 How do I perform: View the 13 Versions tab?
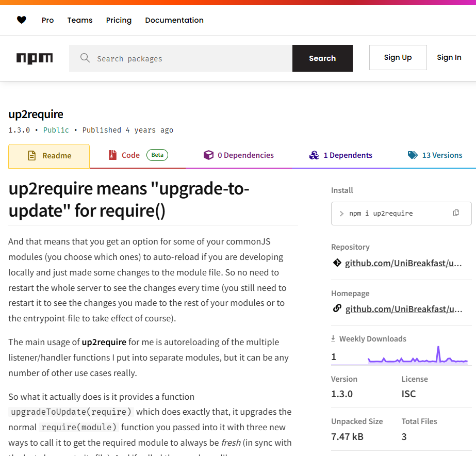coord(435,155)
